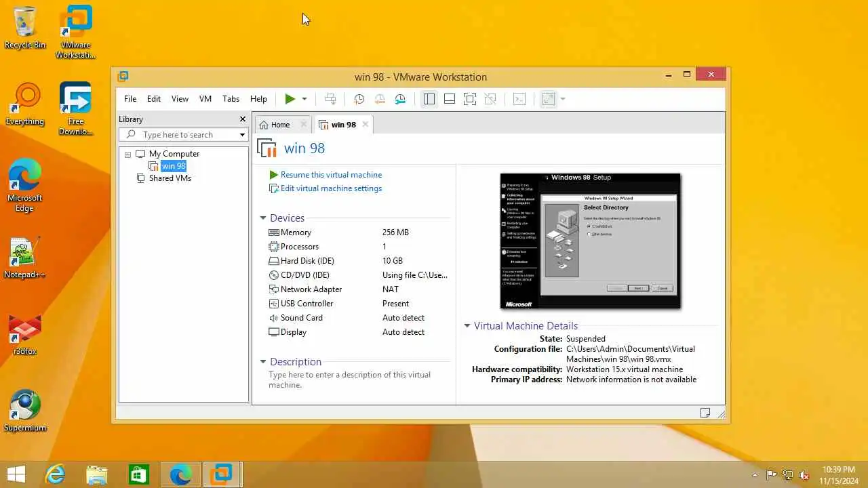868x488 pixels.
Task: Open the View menu
Action: click(180, 99)
